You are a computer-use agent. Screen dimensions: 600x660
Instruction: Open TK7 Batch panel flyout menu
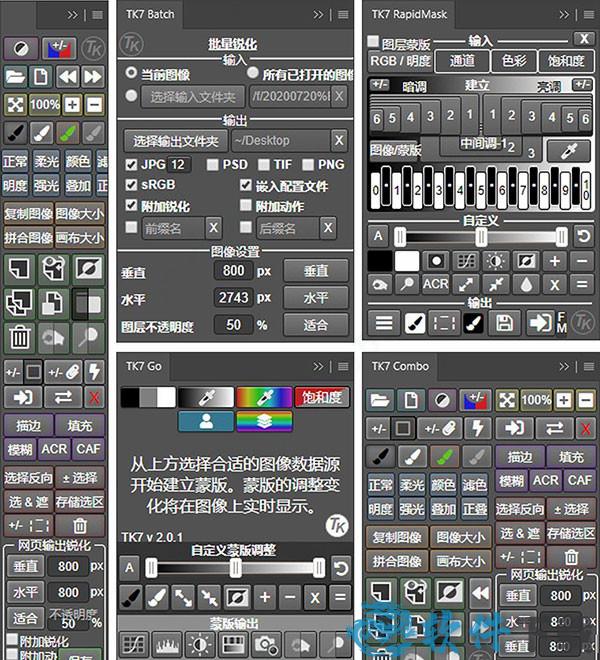pyautogui.click(x=344, y=15)
